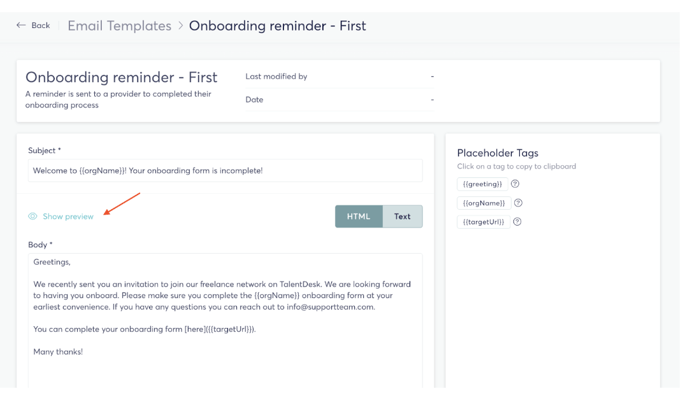The image size is (688, 403).
Task: Click the Show preview link
Action: (68, 216)
